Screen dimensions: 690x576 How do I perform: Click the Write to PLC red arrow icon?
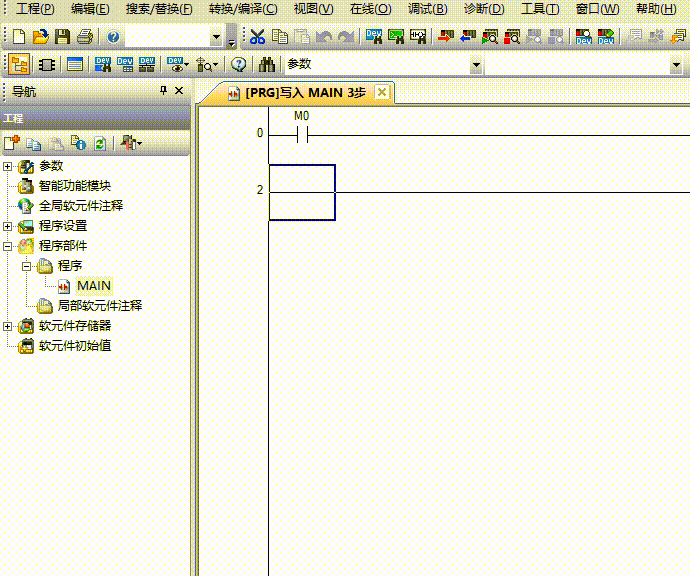[445, 37]
